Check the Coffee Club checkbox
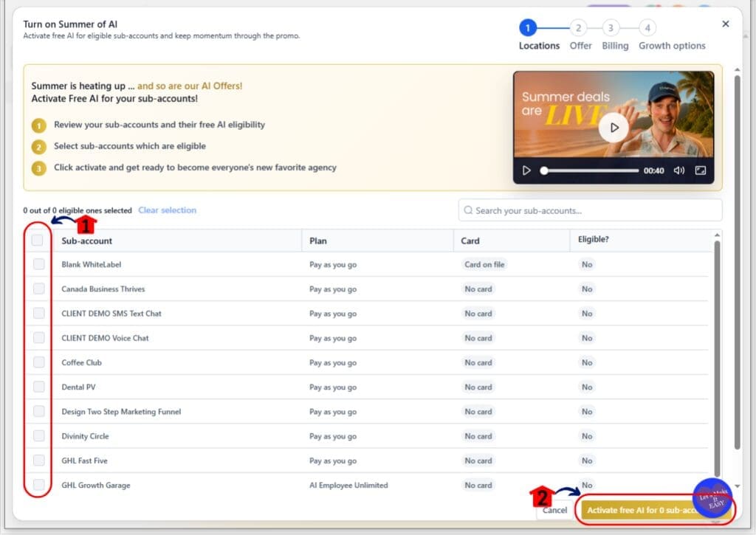 tap(38, 362)
